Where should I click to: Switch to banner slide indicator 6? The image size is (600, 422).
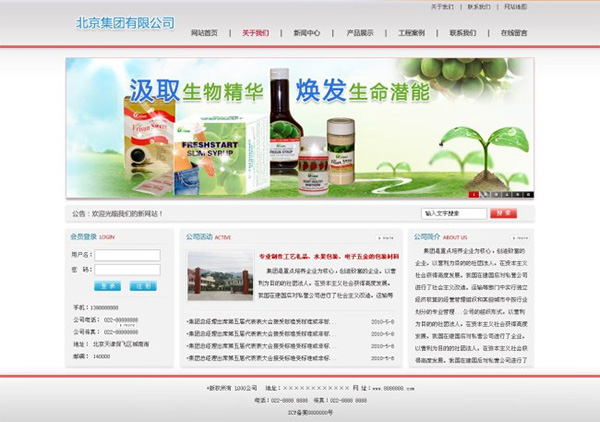click(528, 195)
